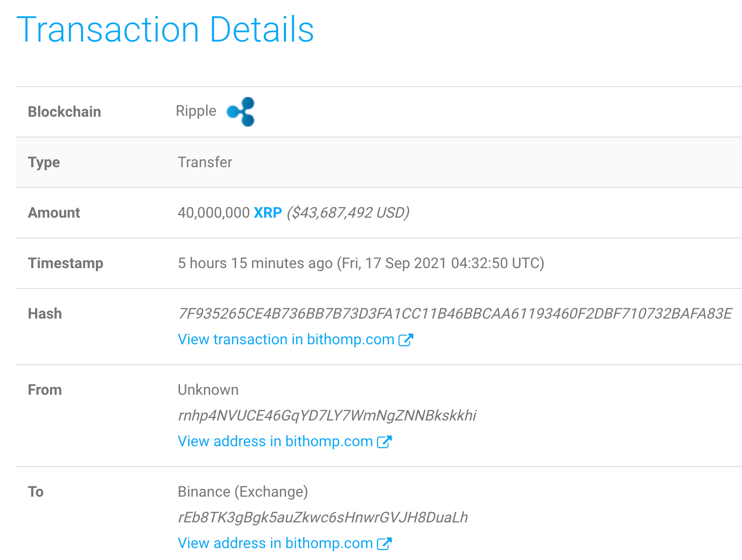Click the external link icon beside transaction link
The height and width of the screenshot is (560, 742).
(x=406, y=339)
